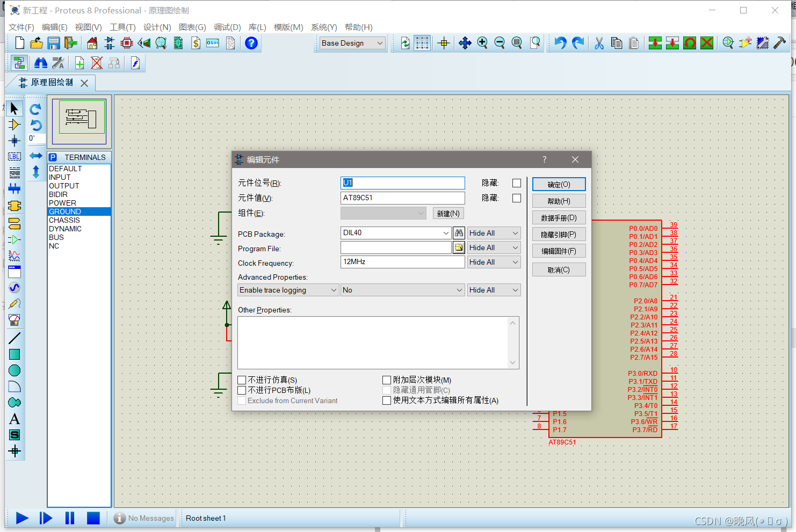Click 帮助(H) button in dialog

559,201
